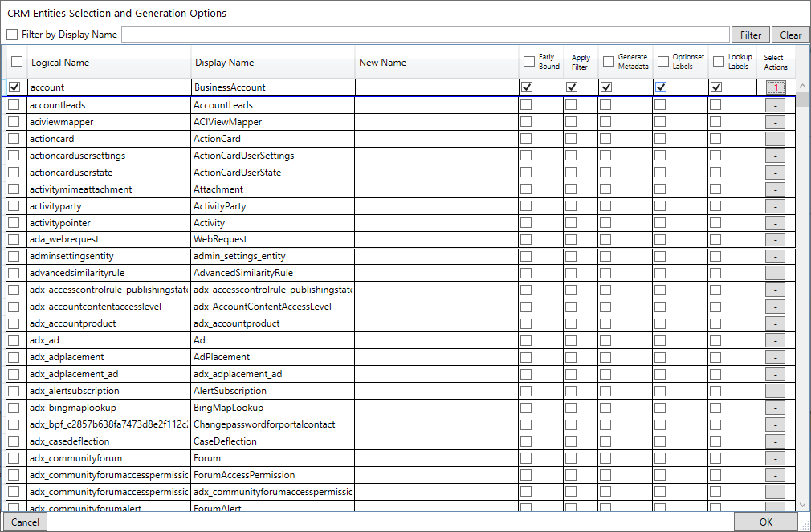Click the Cancel button

coord(25,522)
